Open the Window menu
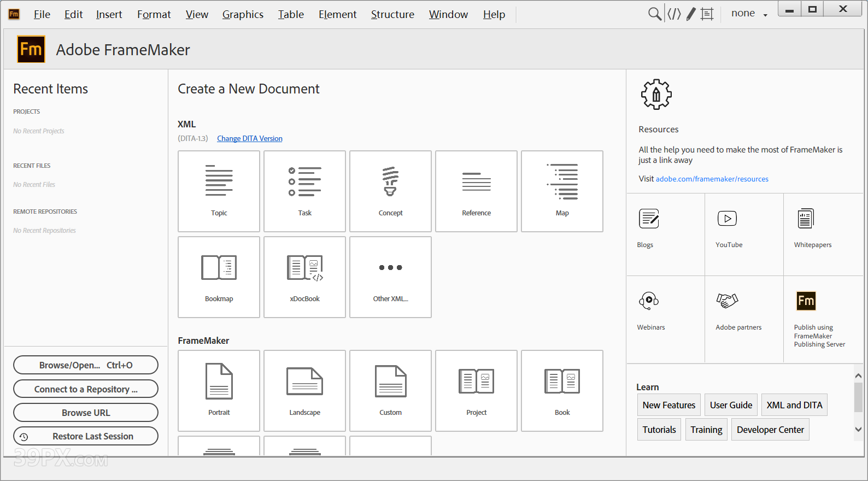The image size is (868, 481). (448, 14)
